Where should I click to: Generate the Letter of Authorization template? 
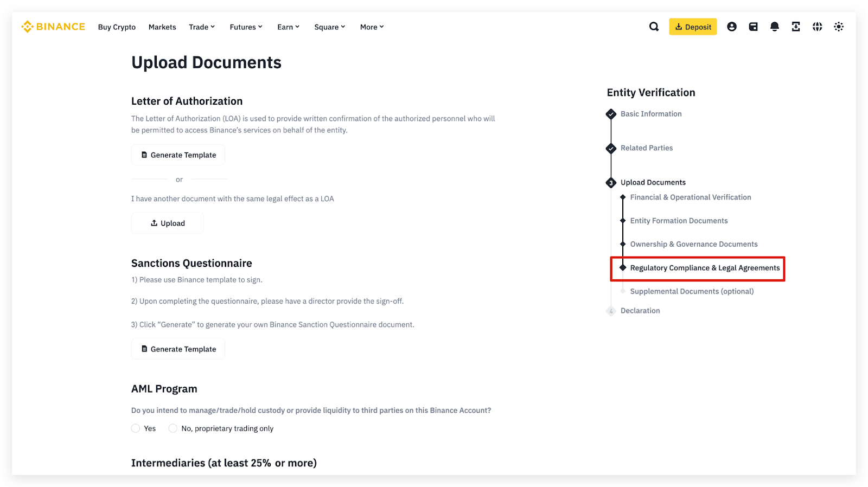click(x=178, y=155)
